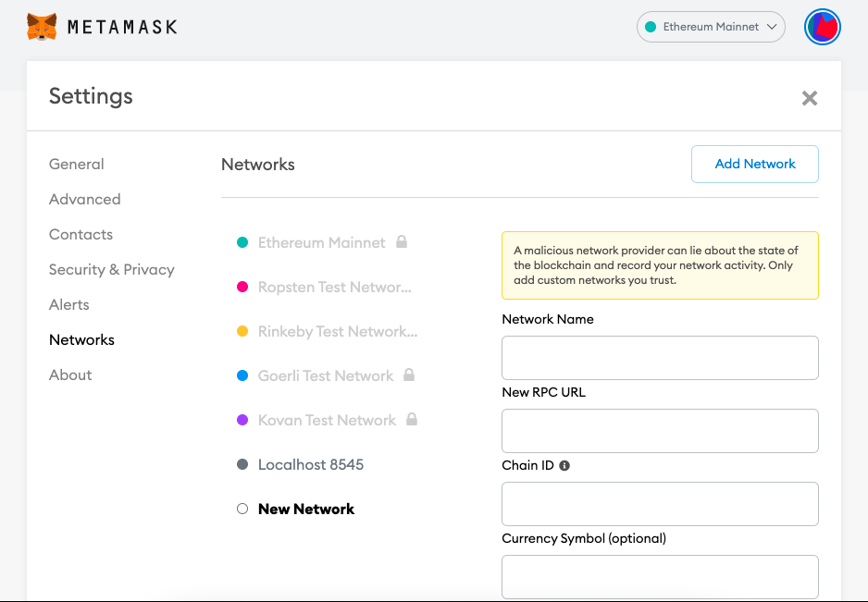Open Security & Privacy settings
Image resolution: width=868 pixels, height=602 pixels.
pyautogui.click(x=112, y=269)
